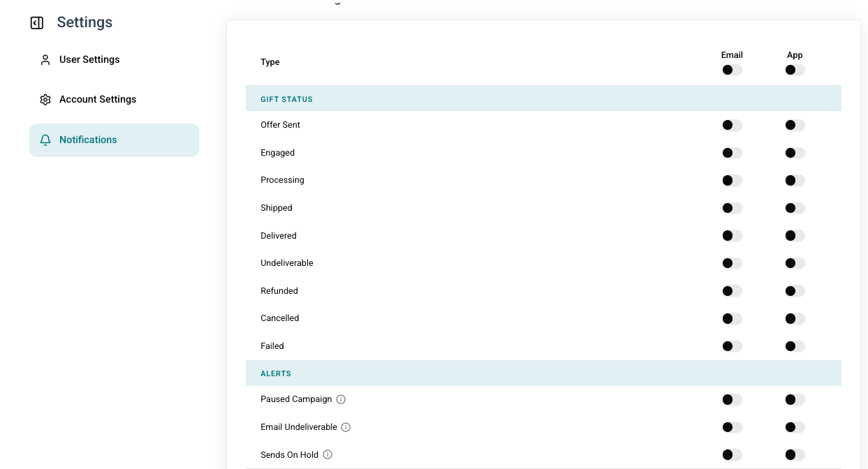The image size is (868, 469).
Task: Click the Paused Campaign label
Action: [296, 399]
